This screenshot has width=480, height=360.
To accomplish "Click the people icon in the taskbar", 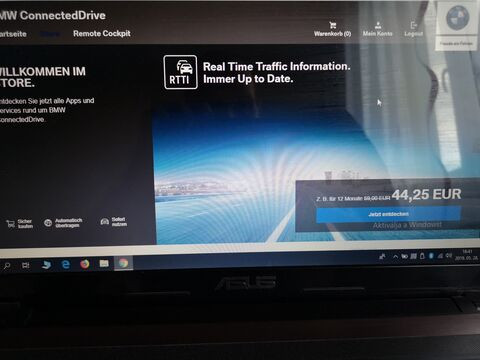I will click(382, 256).
